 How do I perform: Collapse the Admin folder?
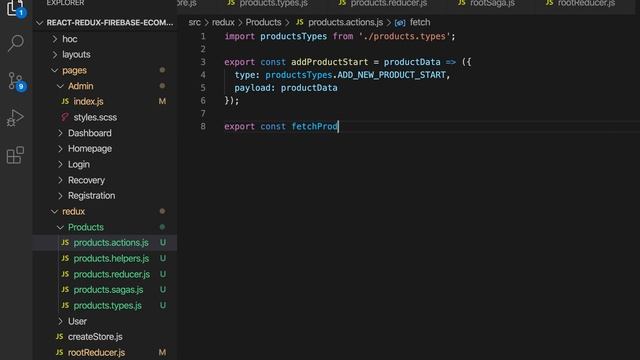pos(60,86)
